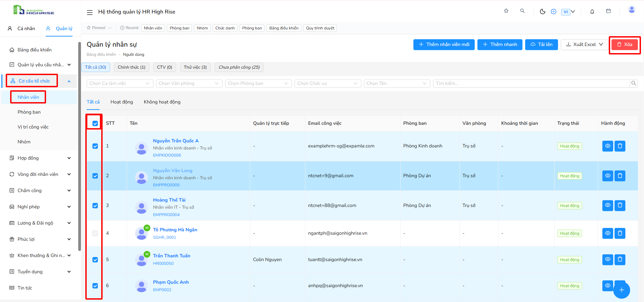644x302 pixels.
Task: Open Vị trí công việc in sidebar
Action: tap(33, 127)
